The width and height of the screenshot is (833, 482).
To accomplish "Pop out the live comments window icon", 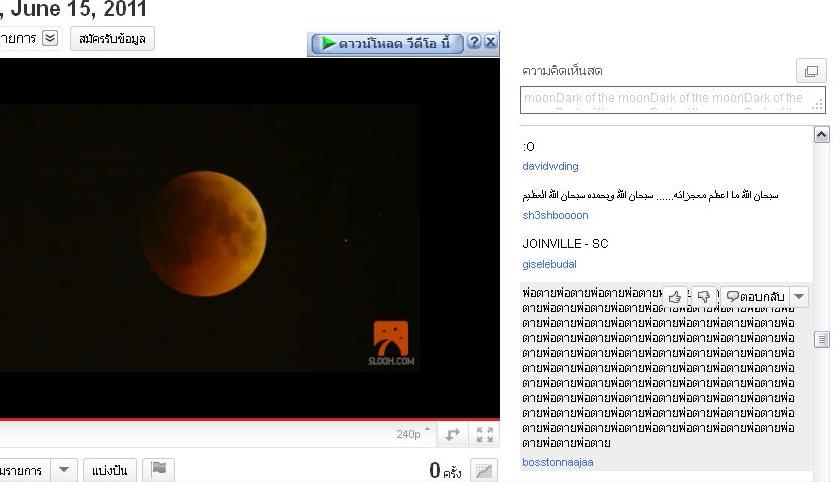I will [811, 71].
